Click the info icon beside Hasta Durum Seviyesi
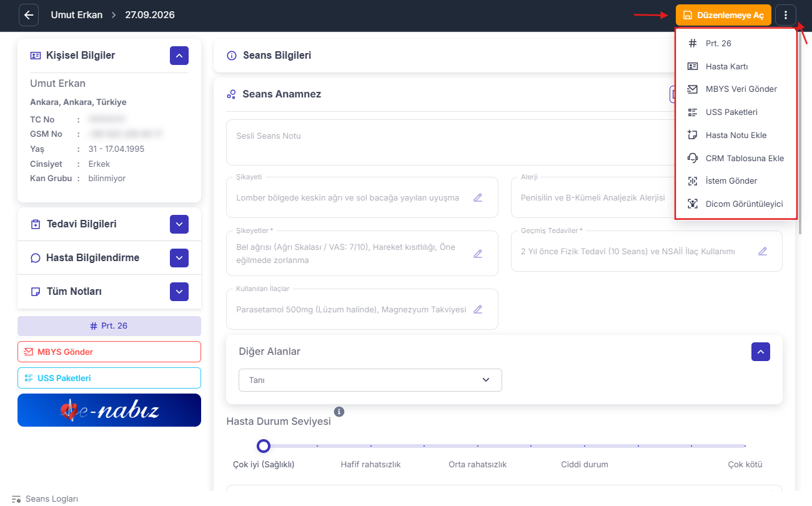Image resolution: width=812 pixels, height=506 pixels. [339, 412]
